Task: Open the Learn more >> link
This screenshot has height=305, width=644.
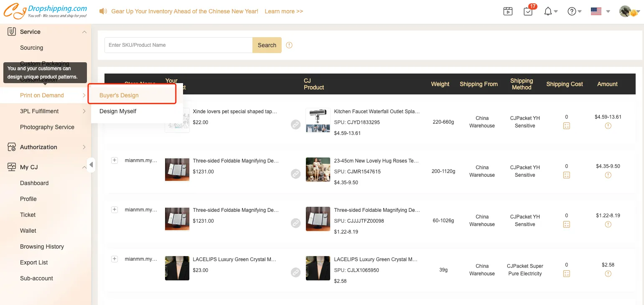Action: click(x=284, y=11)
